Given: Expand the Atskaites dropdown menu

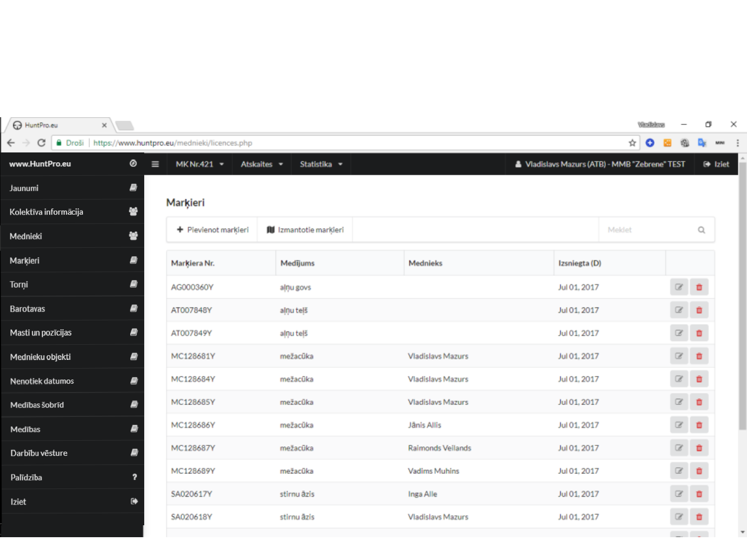Looking at the screenshot, I should click(261, 164).
